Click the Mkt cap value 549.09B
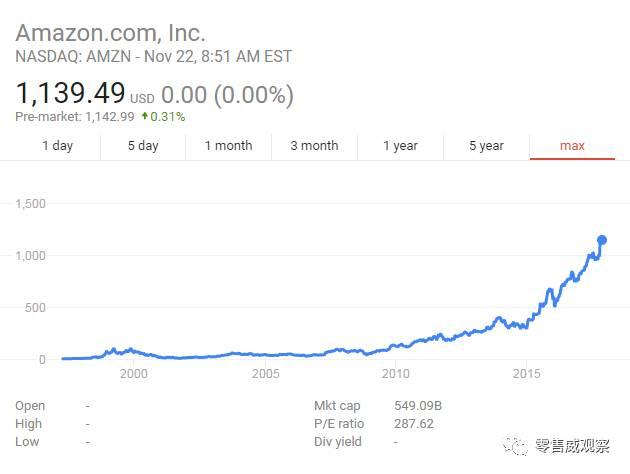Viewport: 630px width, 474px height. pyautogui.click(x=418, y=406)
